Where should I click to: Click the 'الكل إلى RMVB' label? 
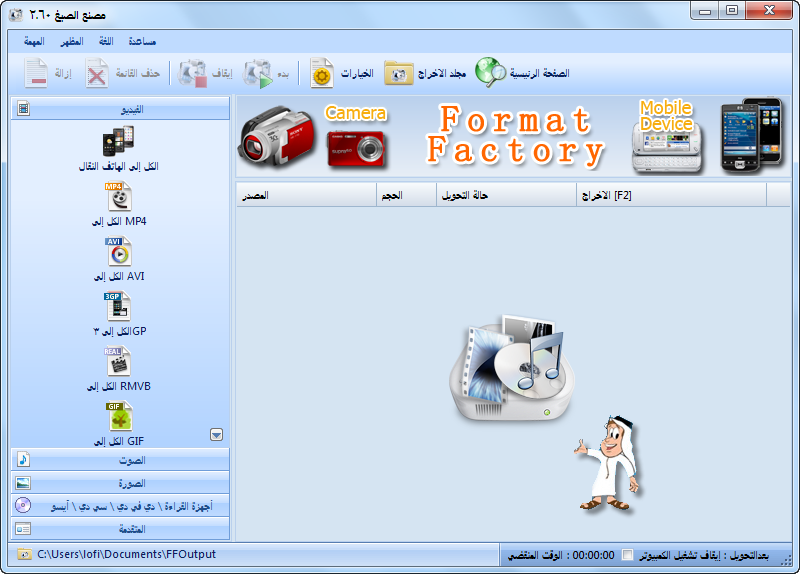tap(119, 387)
